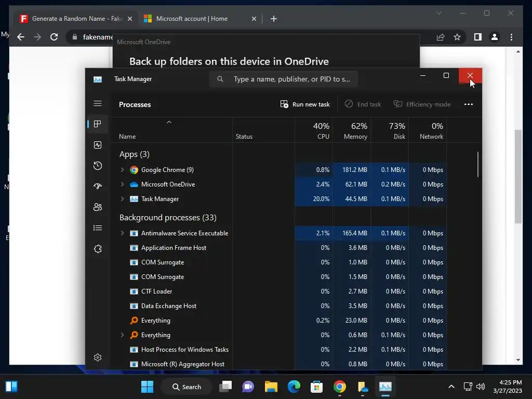
Task: Click the Chrome page vertical scrollbar
Action: [518, 177]
